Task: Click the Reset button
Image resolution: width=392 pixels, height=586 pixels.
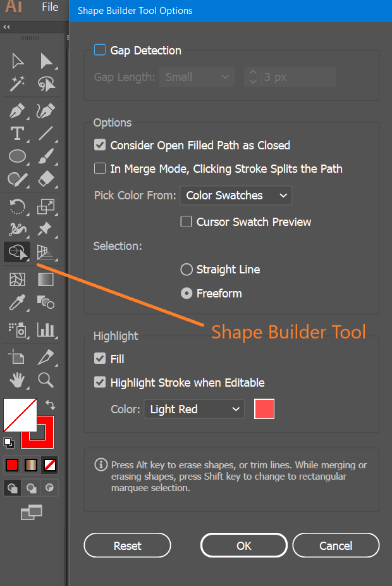Action: click(127, 545)
